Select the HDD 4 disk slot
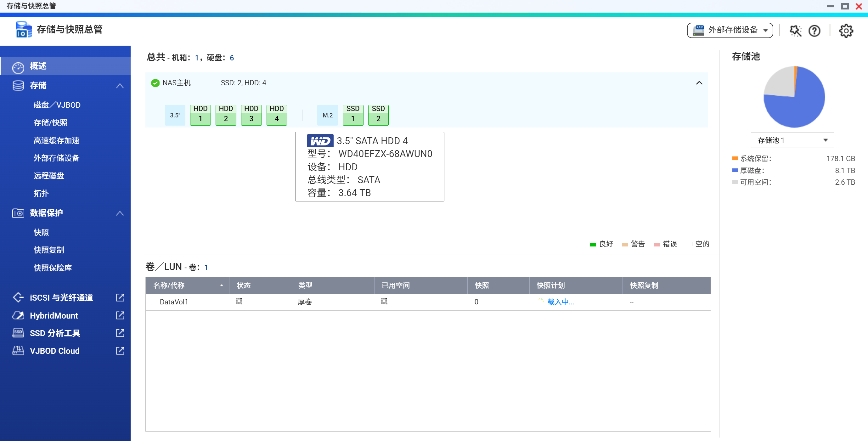868x441 pixels. pyautogui.click(x=276, y=115)
